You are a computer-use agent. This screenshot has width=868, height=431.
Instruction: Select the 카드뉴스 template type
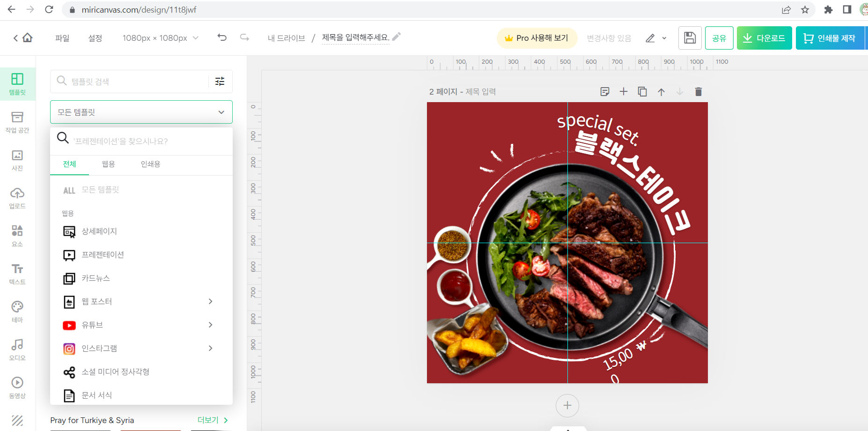141,278
